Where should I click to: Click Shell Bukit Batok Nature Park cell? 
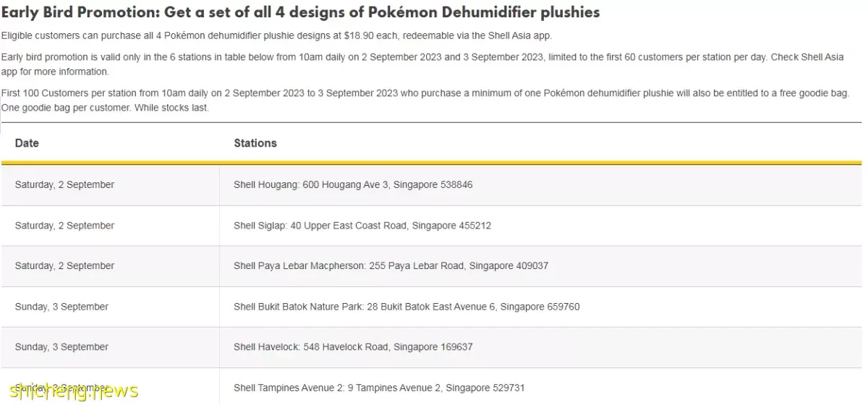(540, 307)
